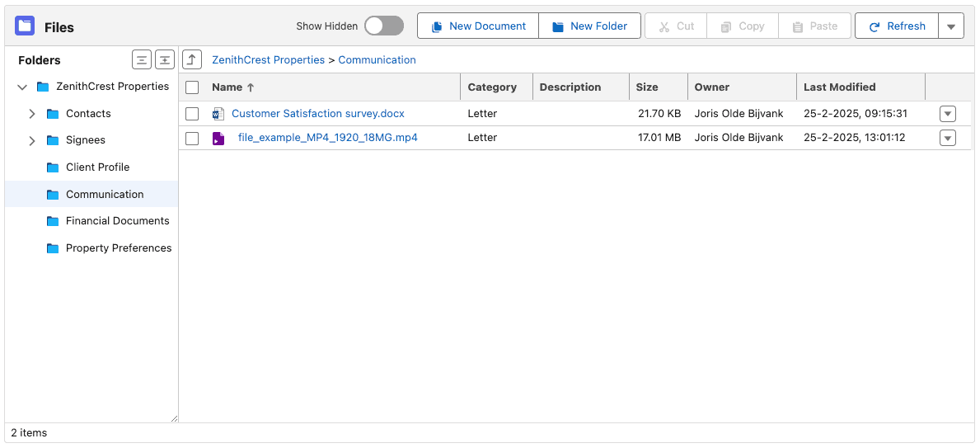Click the Word document icon for Customer Satisfaction survey
980x448 pixels.
[x=218, y=114]
